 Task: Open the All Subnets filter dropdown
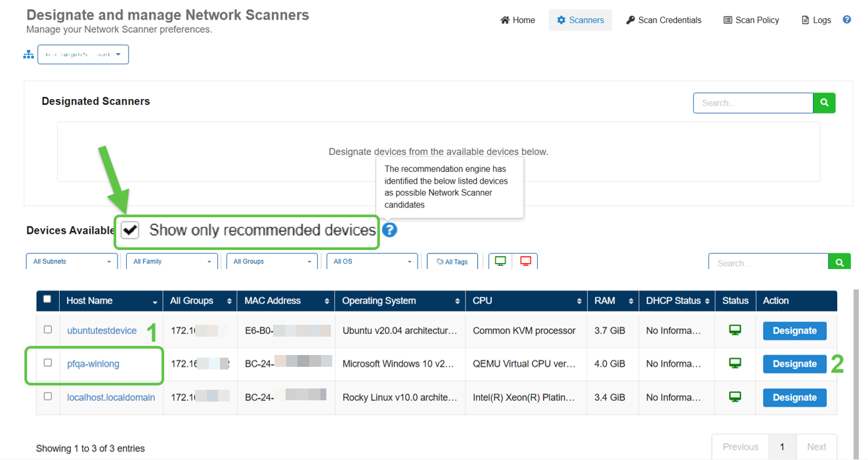click(72, 261)
